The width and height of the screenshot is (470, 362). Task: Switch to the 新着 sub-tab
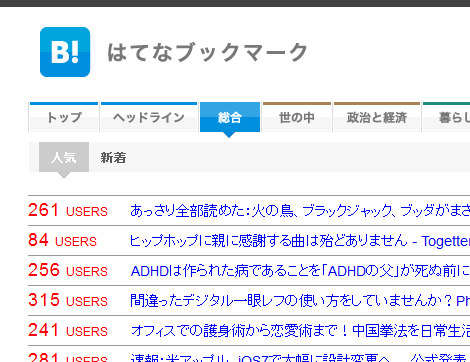tap(113, 157)
